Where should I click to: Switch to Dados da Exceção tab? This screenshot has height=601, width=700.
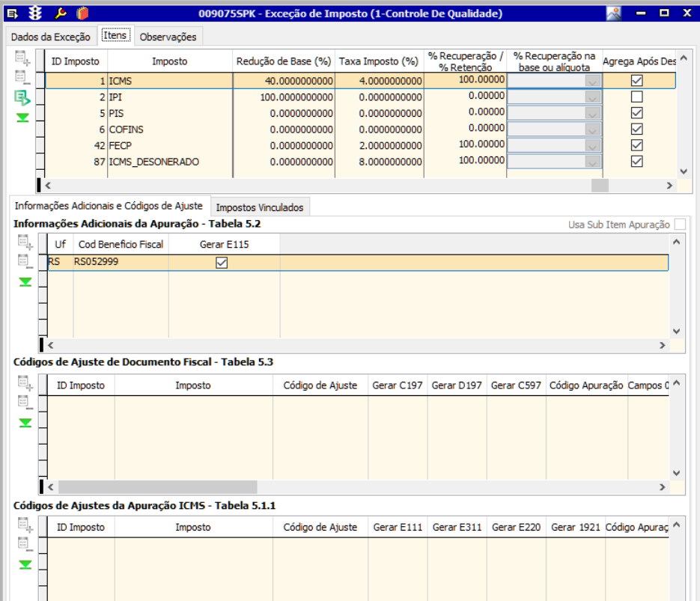point(51,37)
